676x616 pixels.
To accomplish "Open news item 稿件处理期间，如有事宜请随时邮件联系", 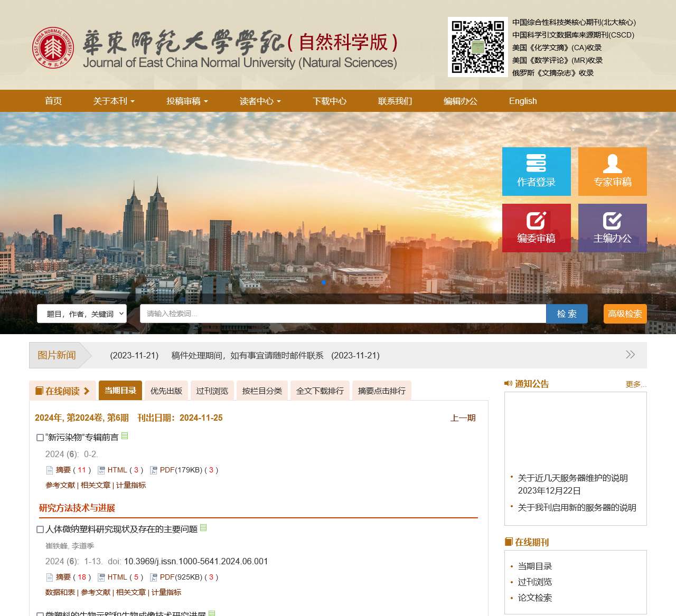I will click(x=247, y=355).
